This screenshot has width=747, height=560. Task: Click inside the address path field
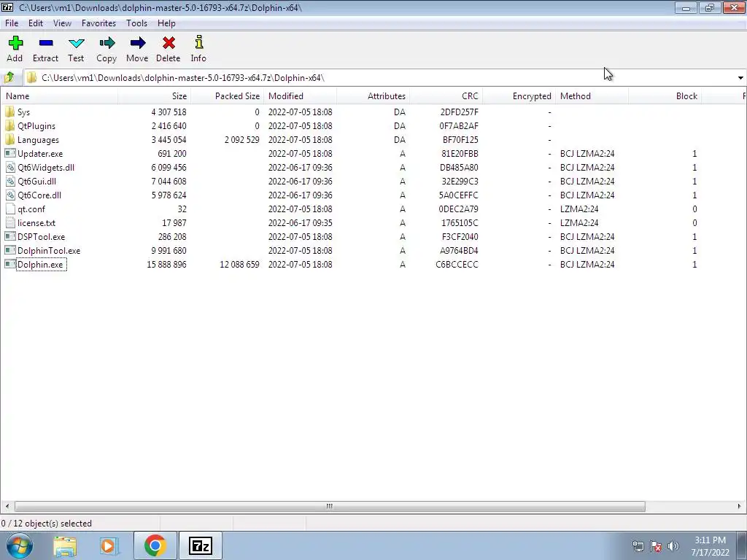coord(379,77)
